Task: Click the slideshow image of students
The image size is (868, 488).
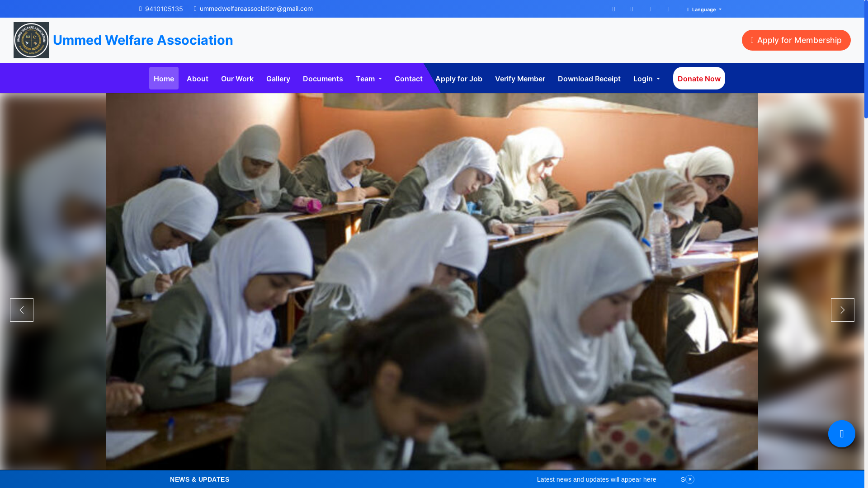Action: click(x=432, y=281)
